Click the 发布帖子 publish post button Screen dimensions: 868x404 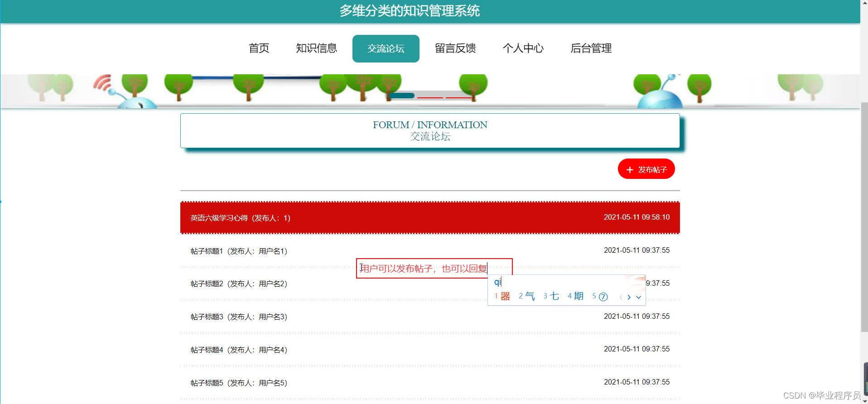646,169
